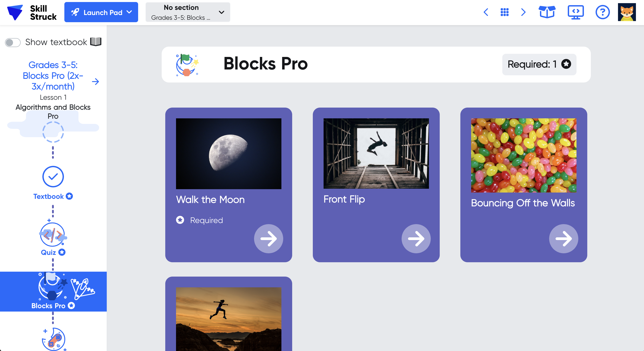The width and height of the screenshot is (644, 351).
Task: Click the Required: 1 badge
Action: 539,65
